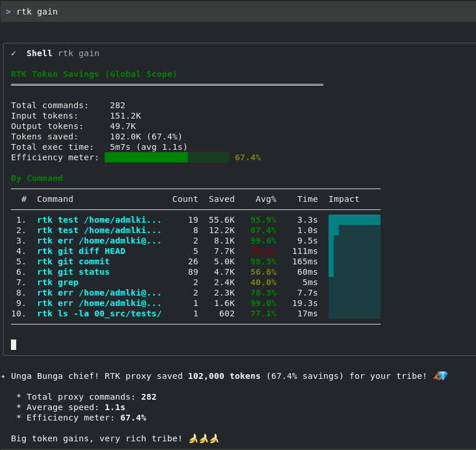This screenshot has height=450, width=476.
Task: Click row 1 command 'rtk test /home/admlki...'
Action: pos(99,220)
